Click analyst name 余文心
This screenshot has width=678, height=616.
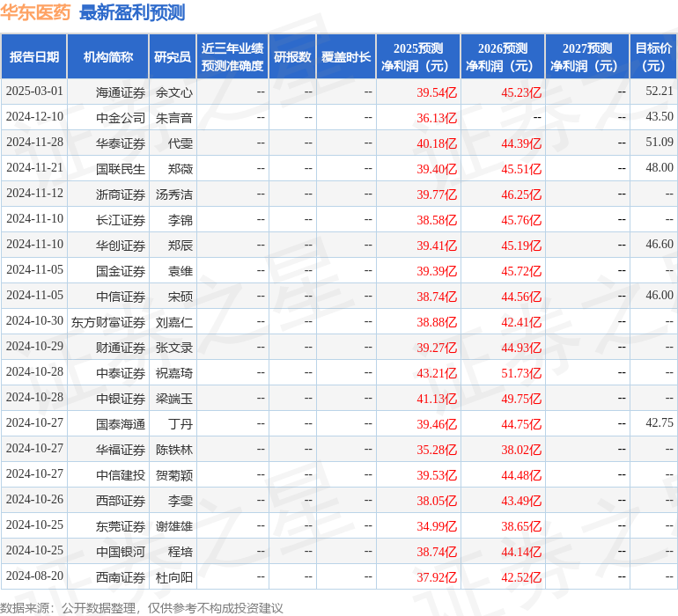coord(173,92)
